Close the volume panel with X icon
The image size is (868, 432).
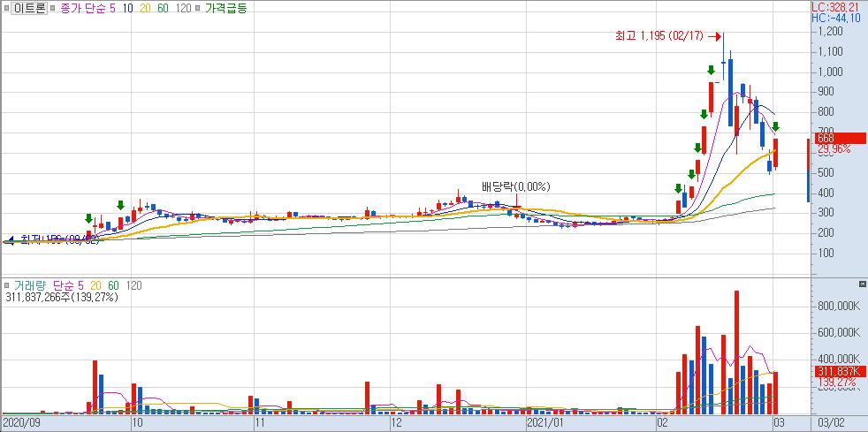(x=862, y=284)
